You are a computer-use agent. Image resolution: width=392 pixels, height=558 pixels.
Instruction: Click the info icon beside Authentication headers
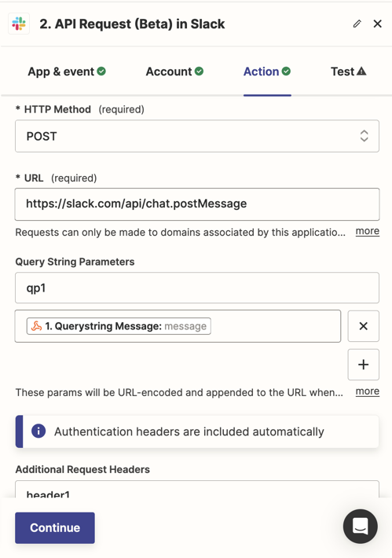(x=38, y=431)
